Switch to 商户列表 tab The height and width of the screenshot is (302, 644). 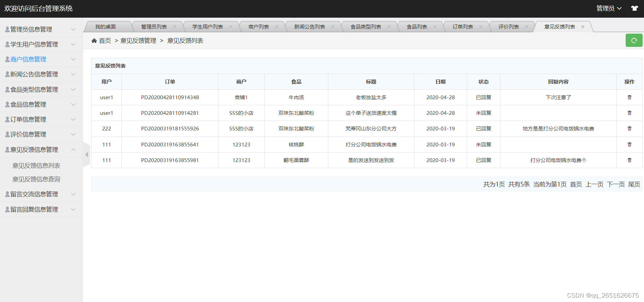pyautogui.click(x=259, y=26)
